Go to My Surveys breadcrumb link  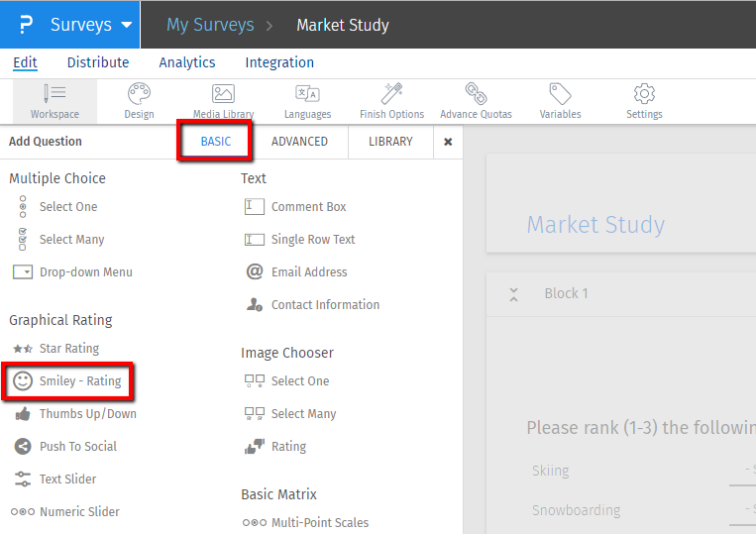tap(209, 25)
